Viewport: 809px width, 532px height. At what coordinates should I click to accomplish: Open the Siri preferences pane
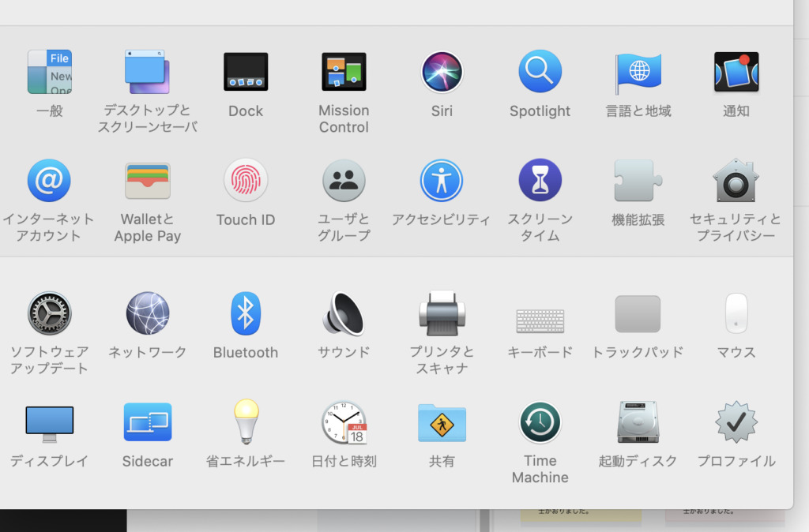click(442, 72)
